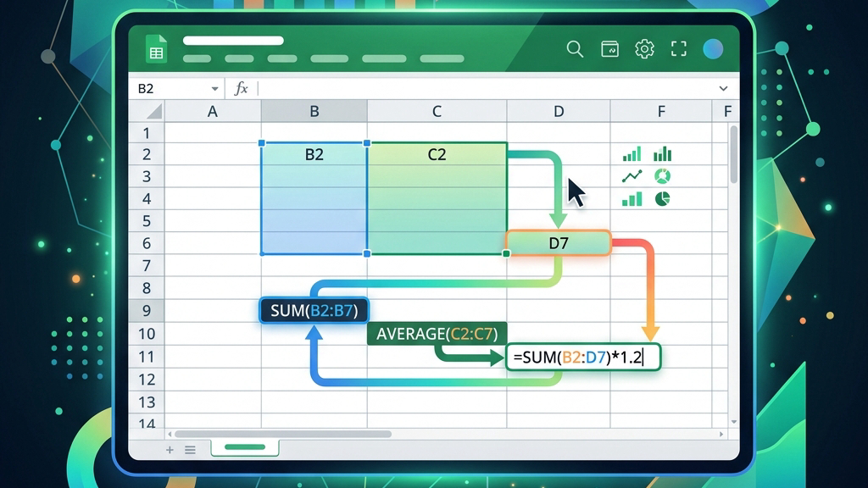Click into the formula bar input
Image resolution: width=868 pixels, height=488 pixels.
487,88
